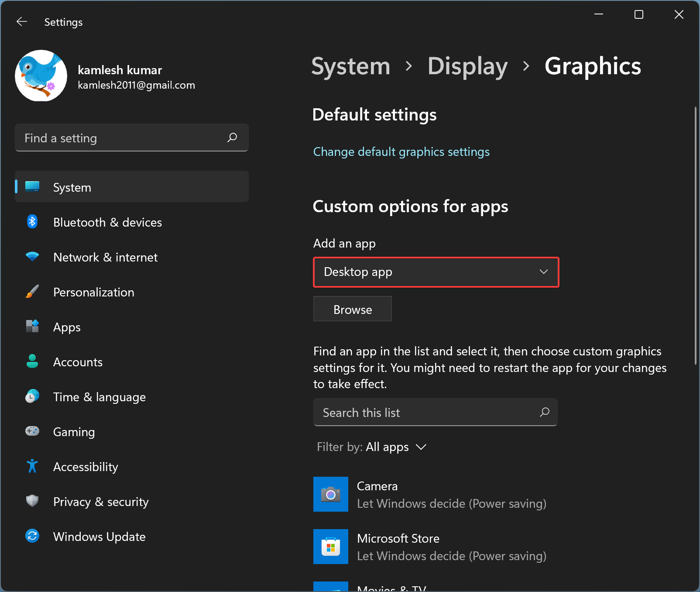700x592 pixels.
Task: Click the System monitor icon in sidebar
Action: [32, 187]
